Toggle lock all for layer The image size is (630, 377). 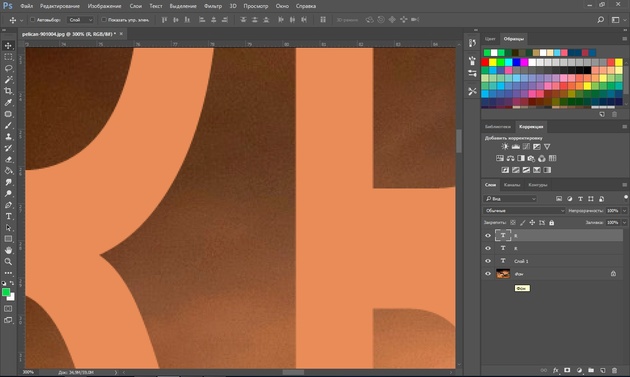tap(552, 222)
